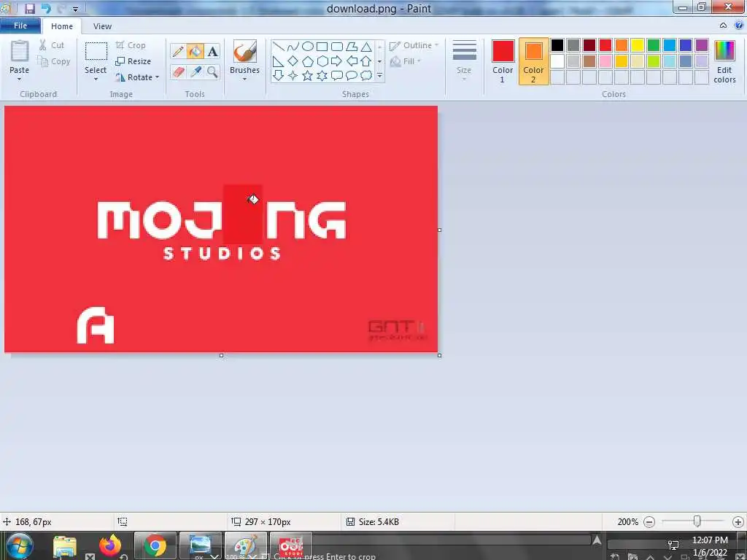Click the Undo arrow in title bar
Viewport: 747px width, 560px height.
pyautogui.click(x=46, y=9)
